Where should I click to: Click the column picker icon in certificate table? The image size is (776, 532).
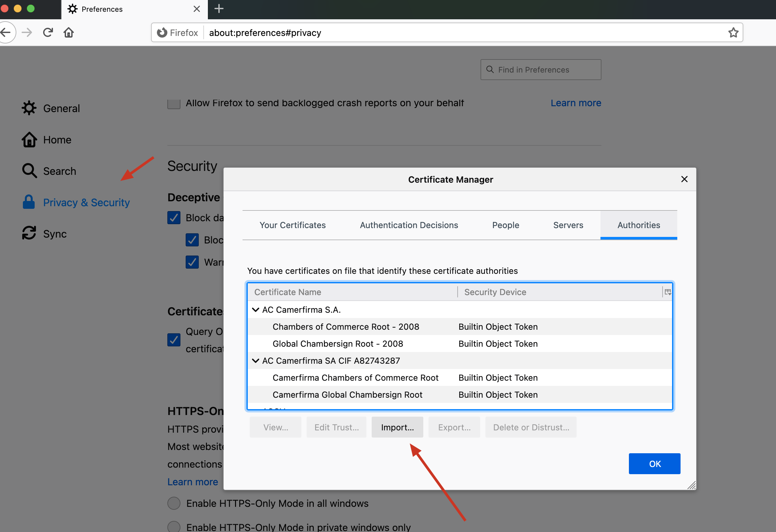(667, 292)
